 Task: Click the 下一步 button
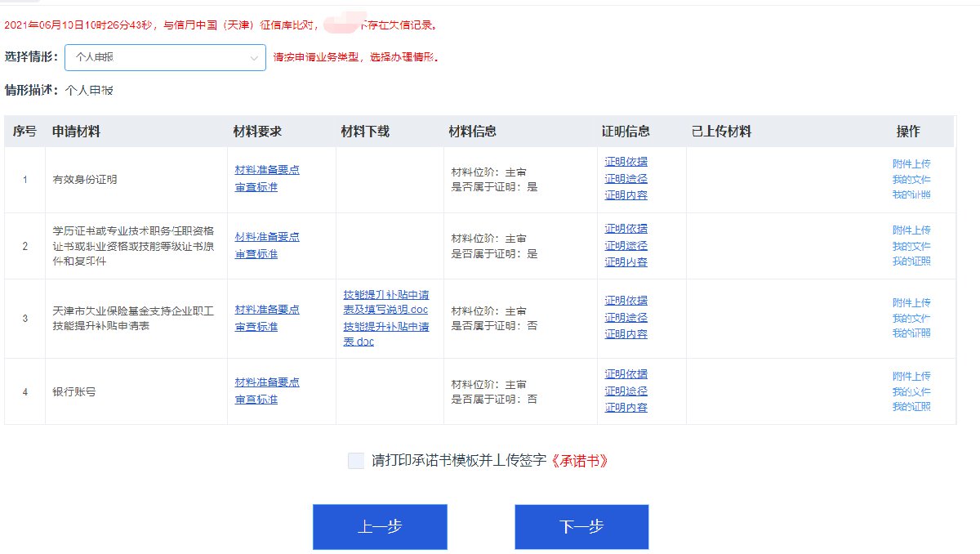[x=581, y=527]
